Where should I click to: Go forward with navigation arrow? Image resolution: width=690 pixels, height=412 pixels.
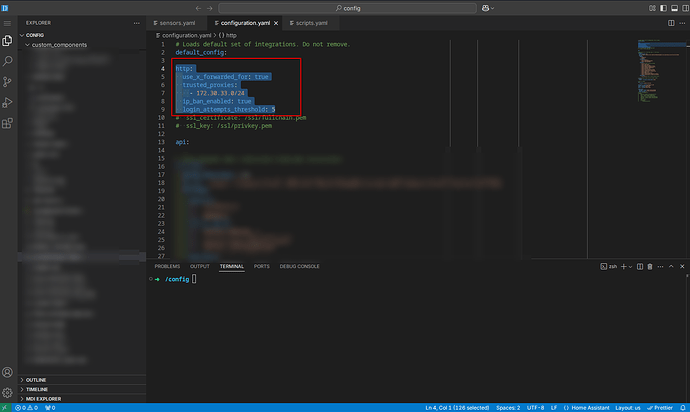(210, 8)
